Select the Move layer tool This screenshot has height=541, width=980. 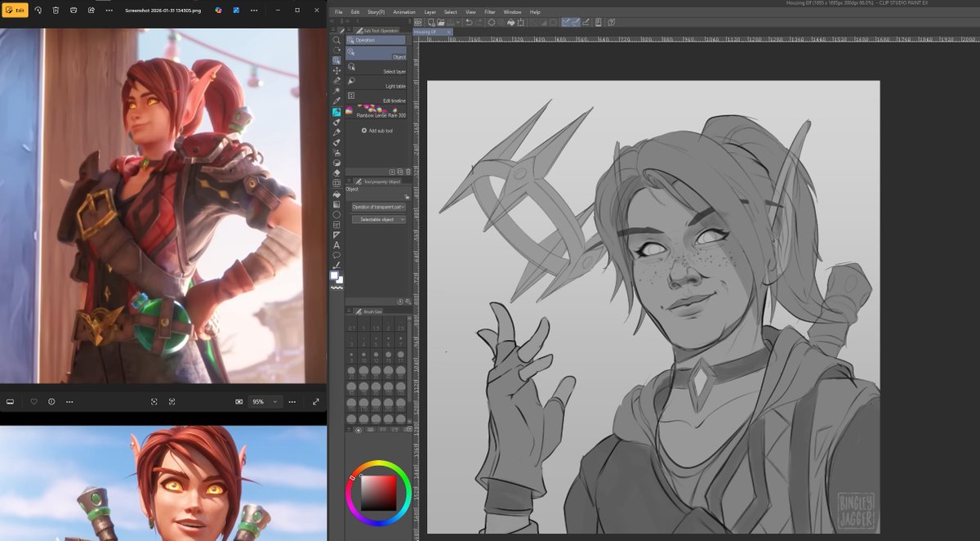pos(336,70)
